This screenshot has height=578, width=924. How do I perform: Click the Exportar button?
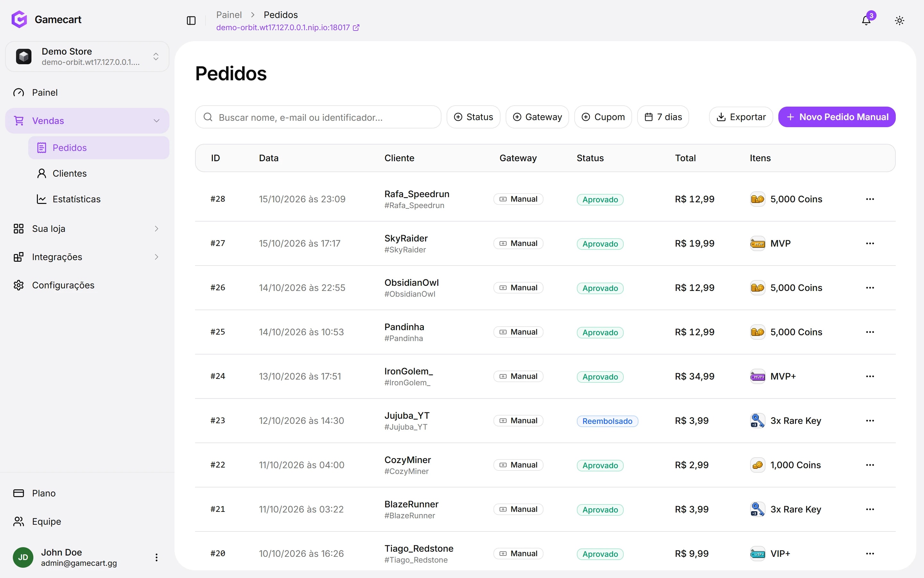click(741, 117)
